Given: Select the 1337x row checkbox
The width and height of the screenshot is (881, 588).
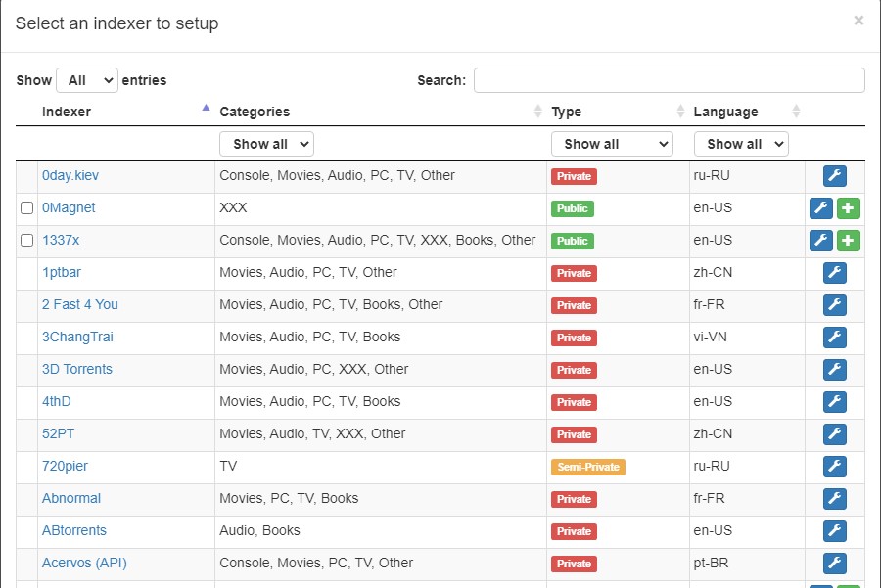Looking at the screenshot, I should click(27, 241).
